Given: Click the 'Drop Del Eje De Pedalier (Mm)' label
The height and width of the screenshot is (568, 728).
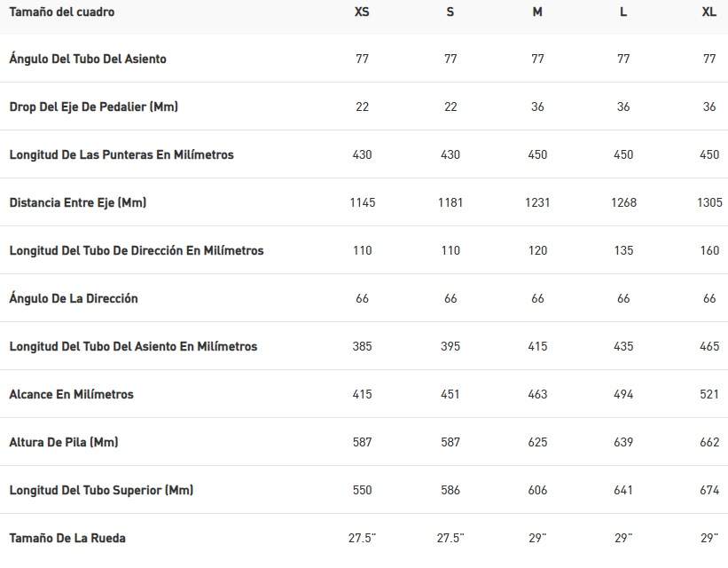Looking at the screenshot, I should pos(94,106).
